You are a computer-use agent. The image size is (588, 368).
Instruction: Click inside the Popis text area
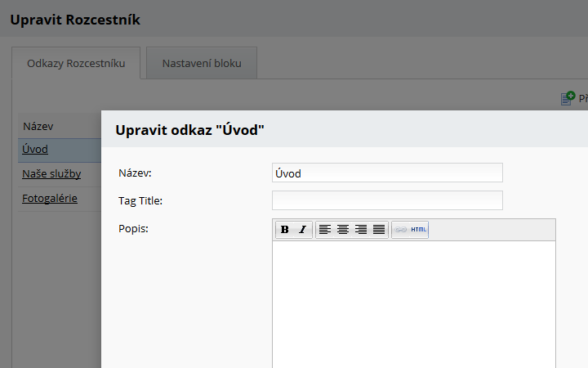pos(414,304)
